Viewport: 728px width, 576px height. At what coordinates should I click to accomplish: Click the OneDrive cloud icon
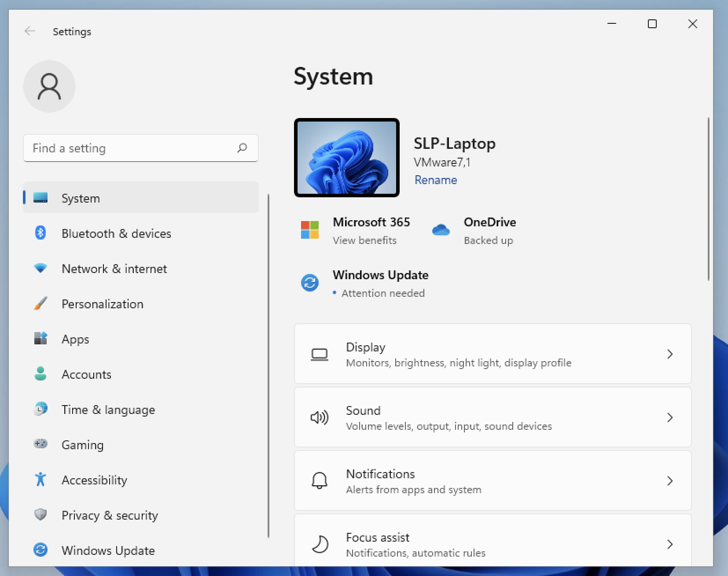[x=441, y=230]
